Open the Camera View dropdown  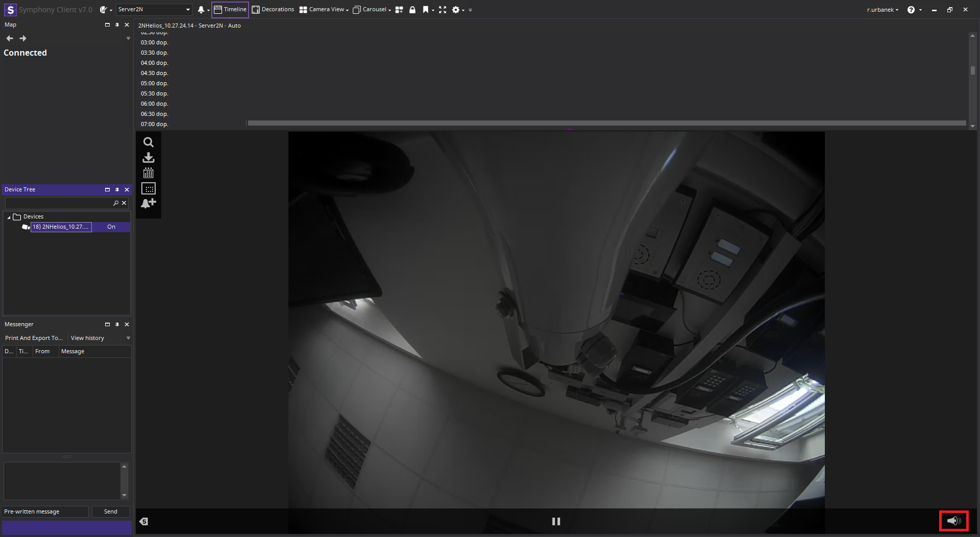click(324, 10)
